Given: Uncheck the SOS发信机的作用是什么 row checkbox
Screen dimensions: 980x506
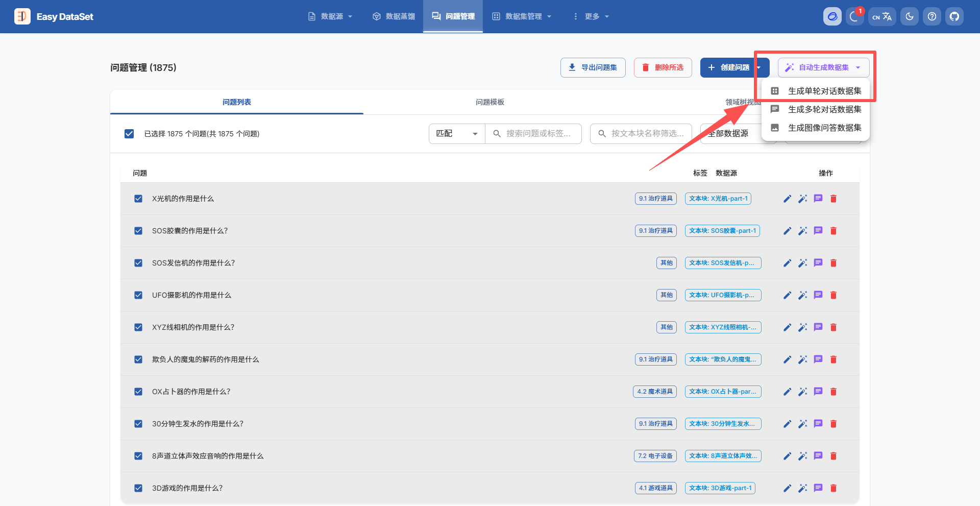Looking at the screenshot, I should (x=138, y=263).
